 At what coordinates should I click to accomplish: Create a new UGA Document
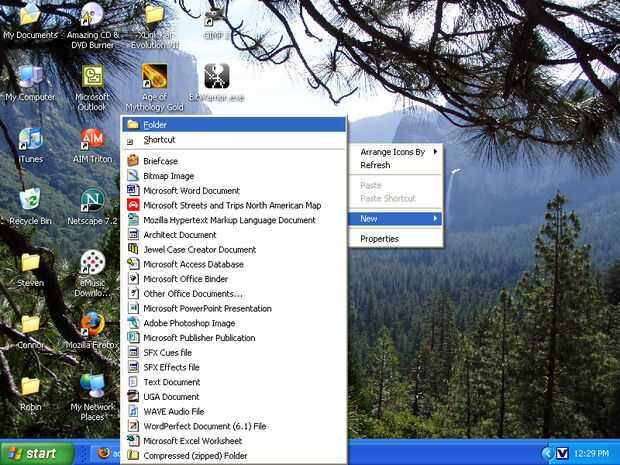tap(234, 397)
